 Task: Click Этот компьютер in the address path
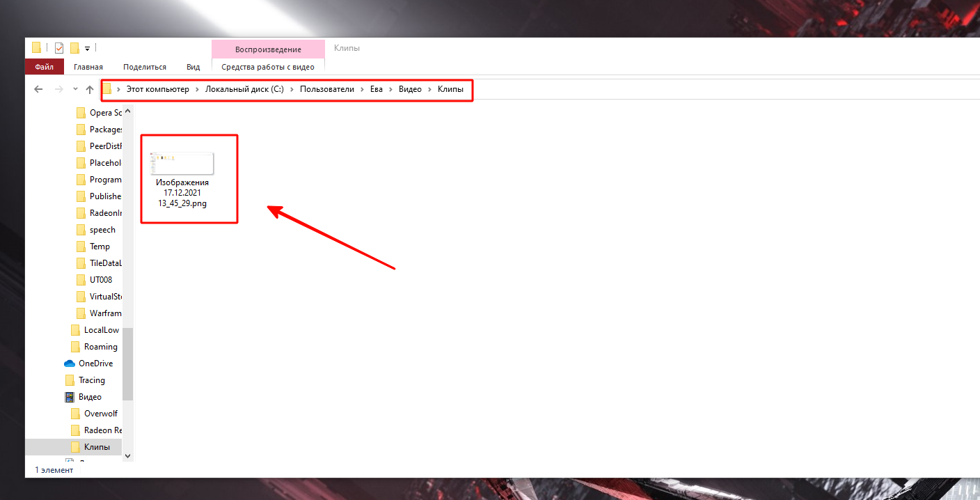157,89
